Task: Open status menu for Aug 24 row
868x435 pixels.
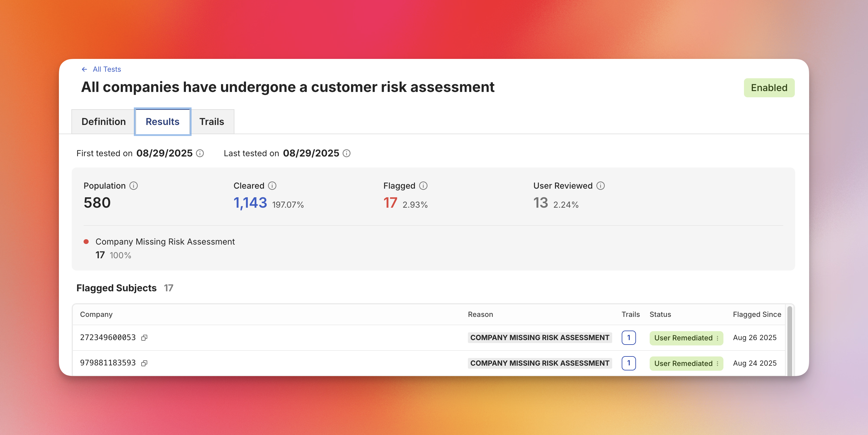Action: point(717,364)
